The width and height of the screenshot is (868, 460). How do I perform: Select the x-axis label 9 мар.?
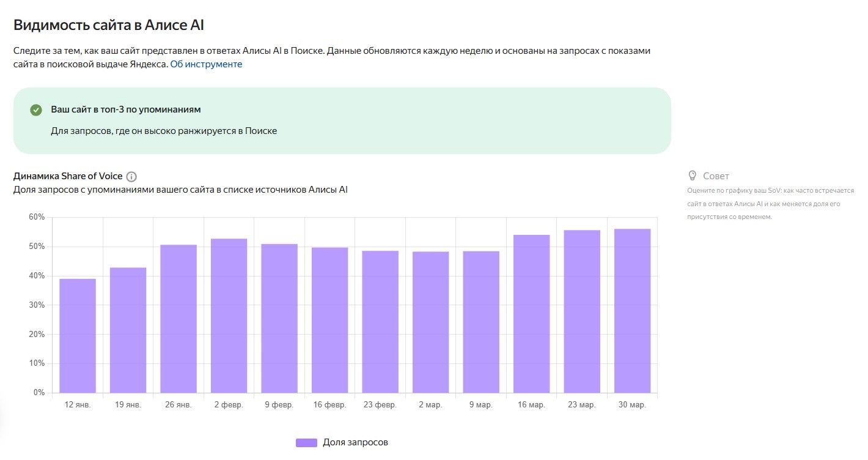tap(482, 404)
